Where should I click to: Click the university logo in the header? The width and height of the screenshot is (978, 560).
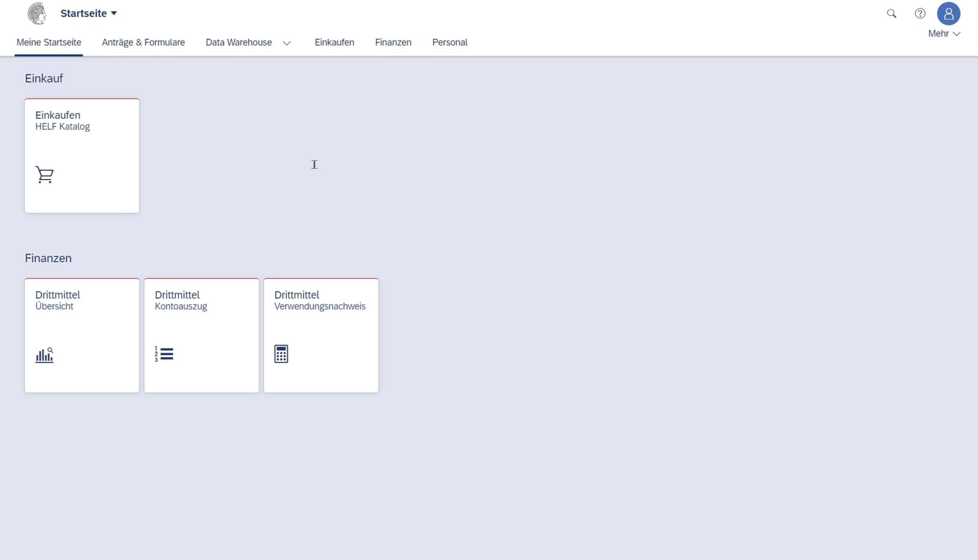pos(37,13)
